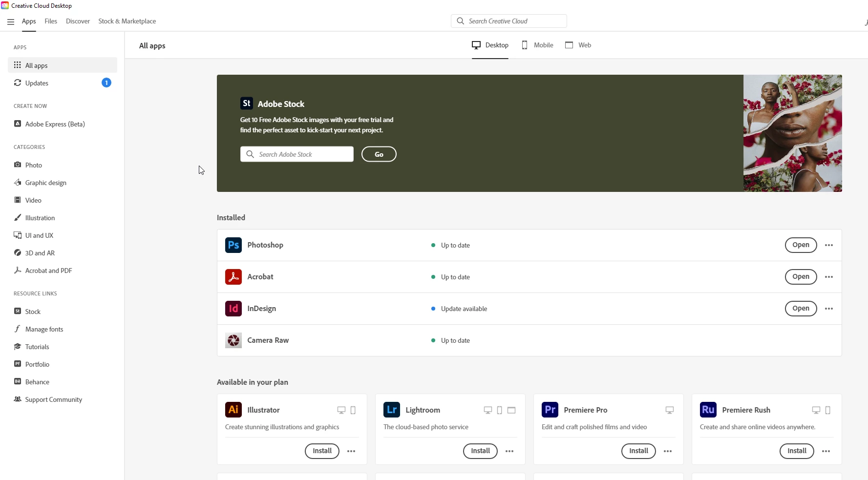This screenshot has width=868, height=480.
Task: Install Lightroom
Action: pos(480,451)
